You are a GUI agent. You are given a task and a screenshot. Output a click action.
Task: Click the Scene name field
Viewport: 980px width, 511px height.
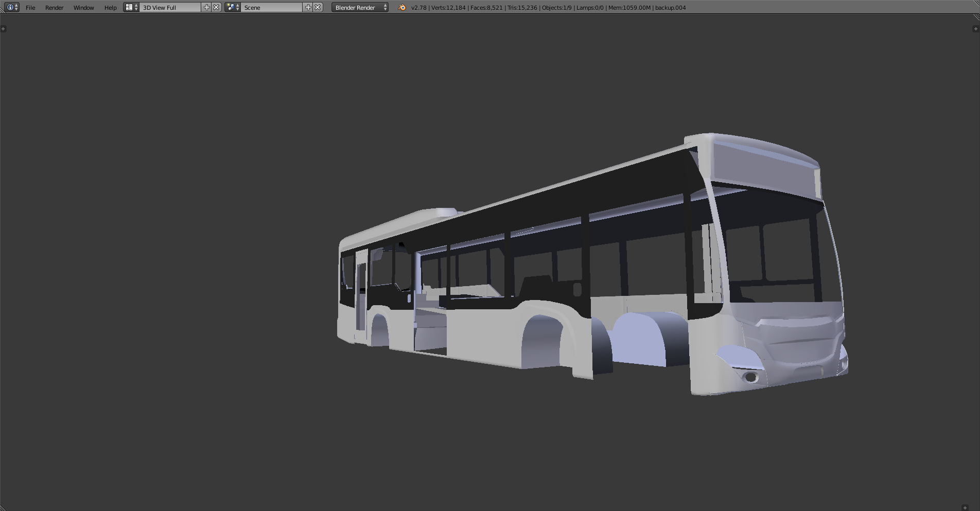272,8
